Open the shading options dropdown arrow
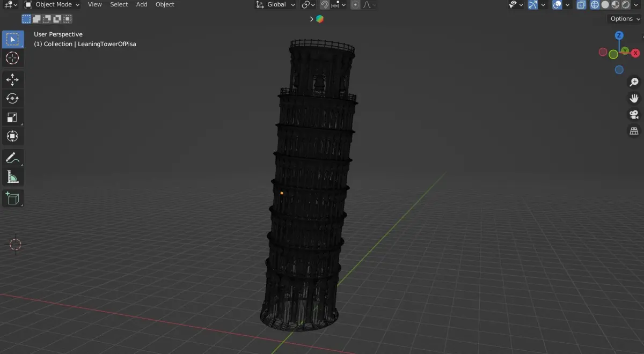Screen dimensions: 644x354 (x=635, y=5)
